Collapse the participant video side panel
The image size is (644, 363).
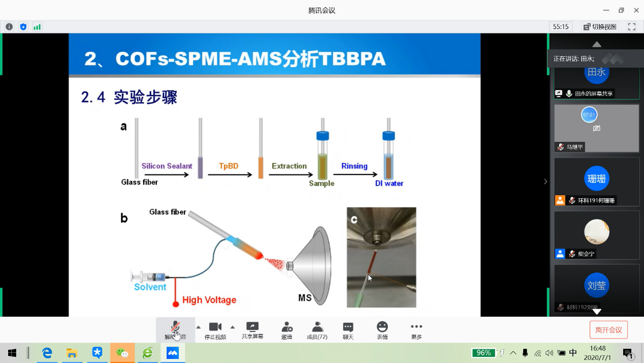coord(545,181)
